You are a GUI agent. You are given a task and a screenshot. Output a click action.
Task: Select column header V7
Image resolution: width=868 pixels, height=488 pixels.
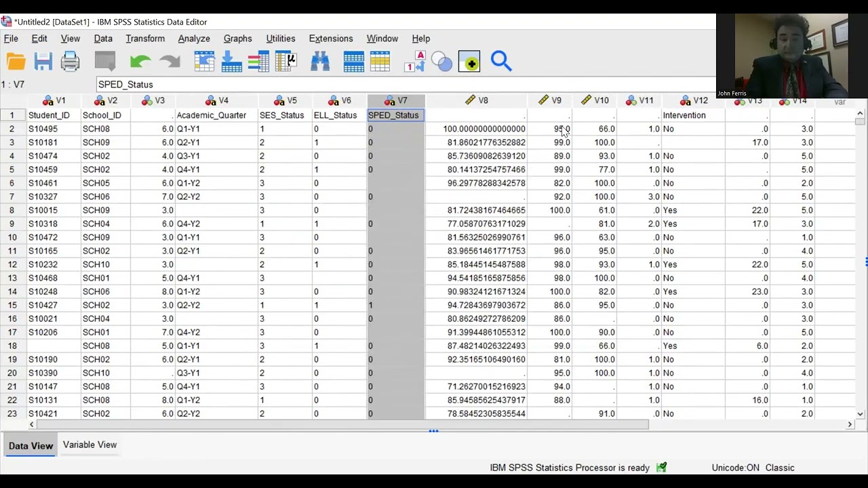click(x=396, y=100)
